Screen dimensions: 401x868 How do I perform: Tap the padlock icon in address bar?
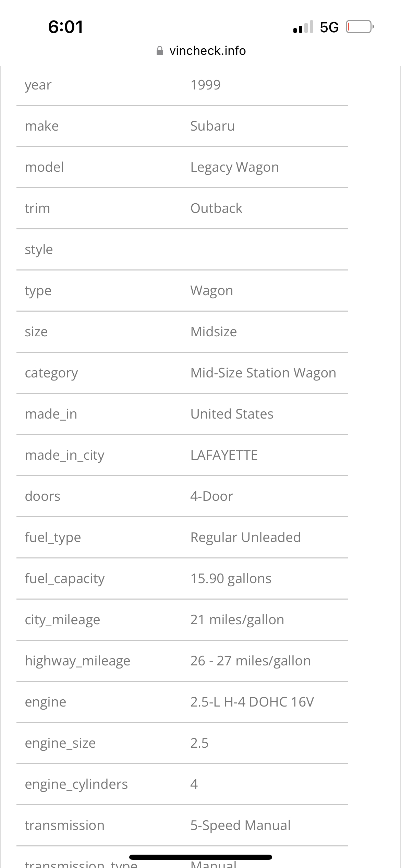tap(159, 51)
